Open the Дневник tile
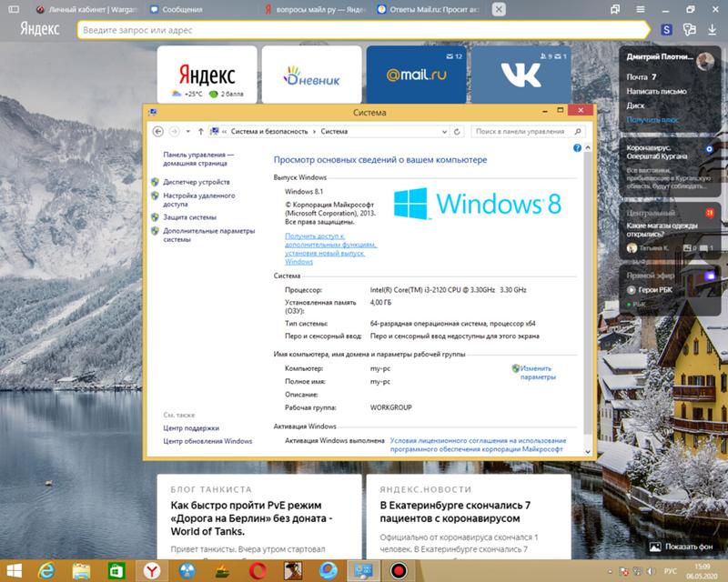Screen dimensions: 728x582 [311, 75]
